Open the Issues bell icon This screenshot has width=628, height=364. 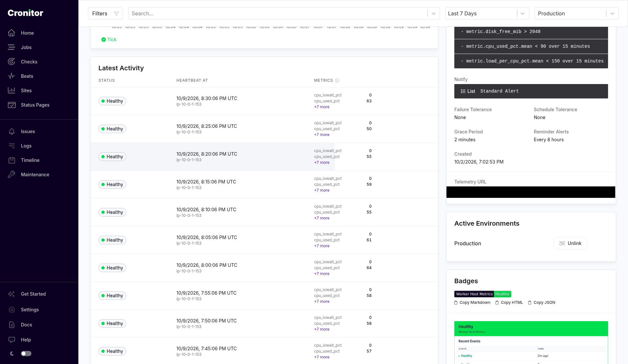coord(12,131)
